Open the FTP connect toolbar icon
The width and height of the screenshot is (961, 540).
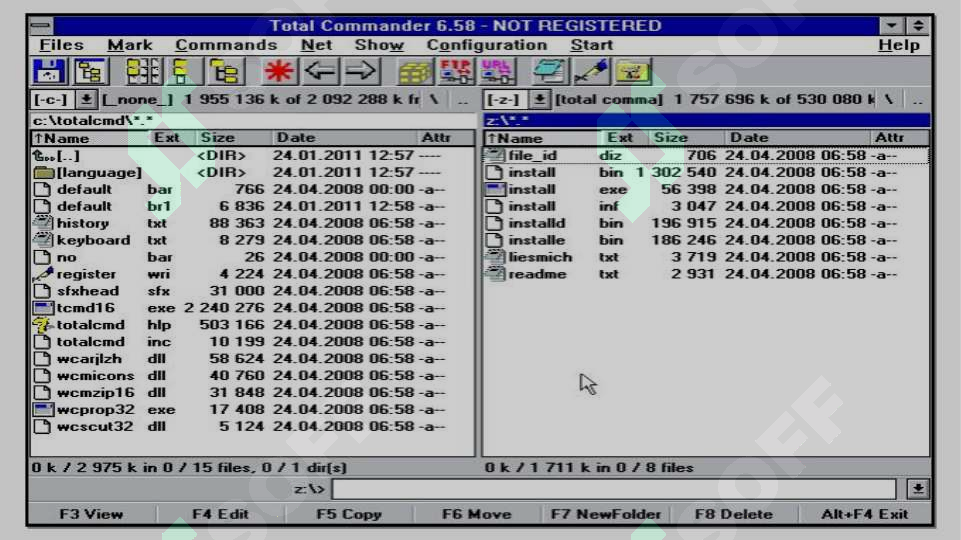pyautogui.click(x=455, y=71)
